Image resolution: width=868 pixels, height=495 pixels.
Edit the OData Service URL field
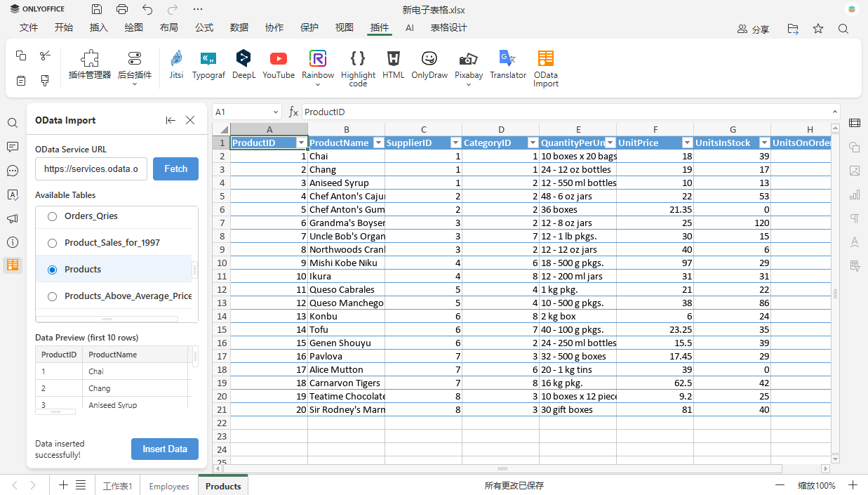pos(91,169)
